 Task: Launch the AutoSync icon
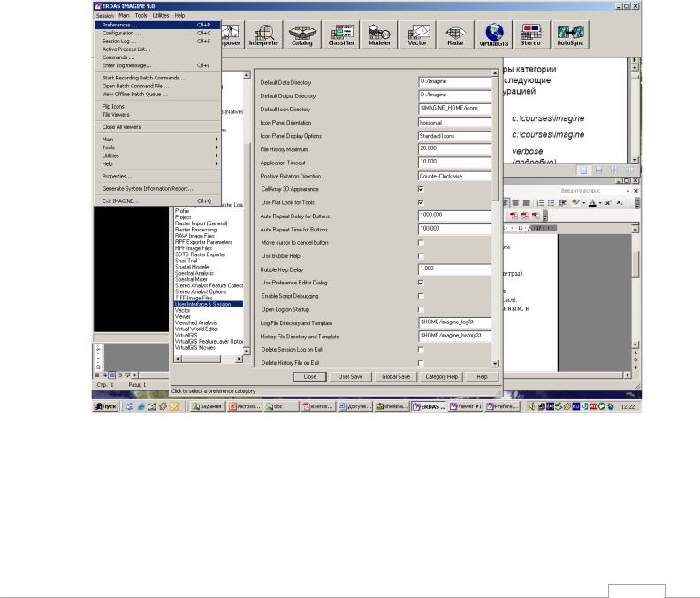click(x=571, y=34)
